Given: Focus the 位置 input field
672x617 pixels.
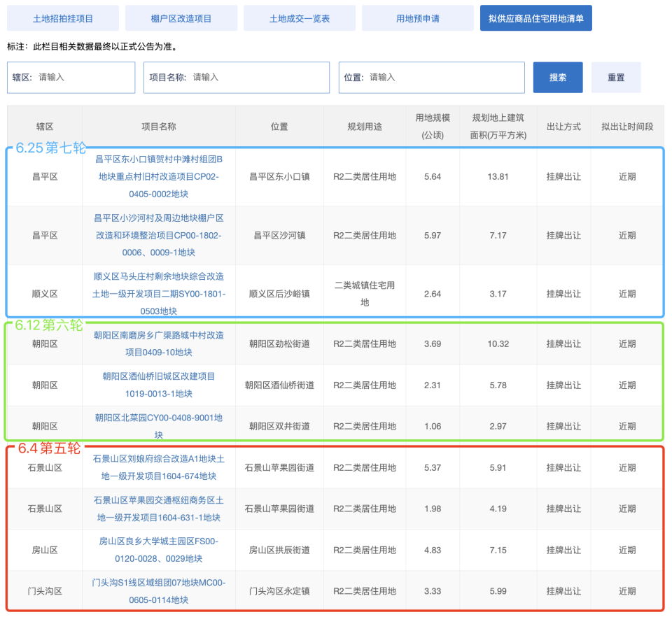Looking at the screenshot, I should [432, 78].
